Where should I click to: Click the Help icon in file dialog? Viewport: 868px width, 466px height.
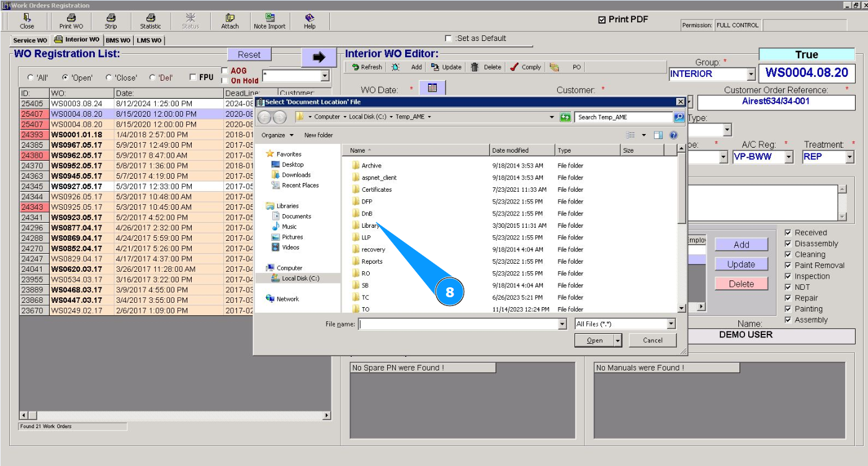pos(673,135)
